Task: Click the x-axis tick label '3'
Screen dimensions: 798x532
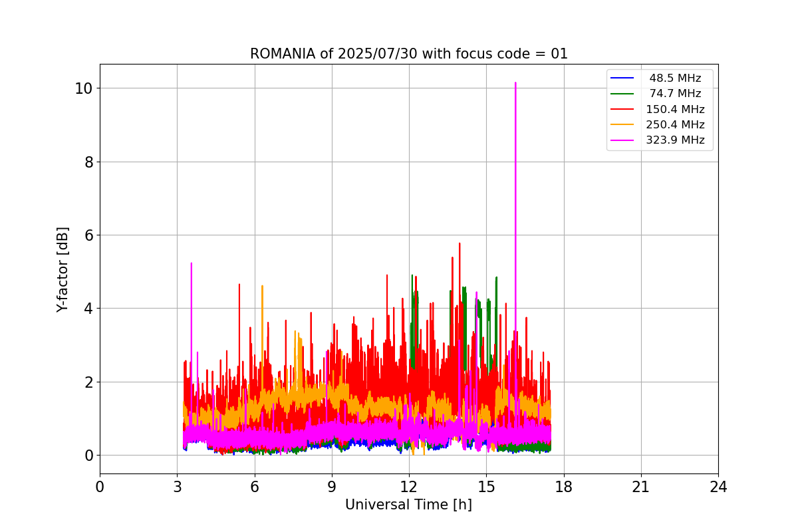Action: click(x=177, y=487)
